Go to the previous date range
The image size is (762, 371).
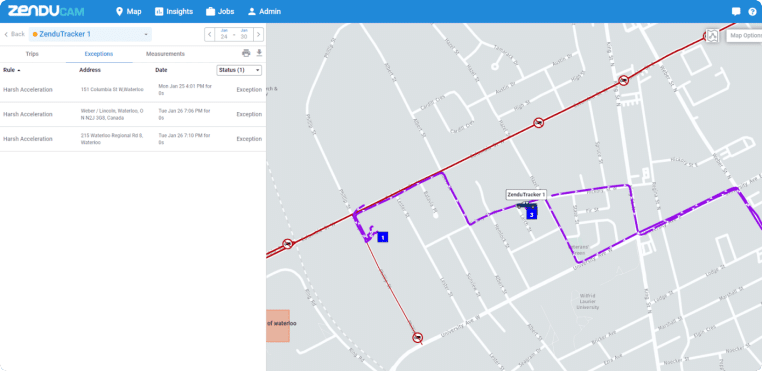(x=209, y=35)
